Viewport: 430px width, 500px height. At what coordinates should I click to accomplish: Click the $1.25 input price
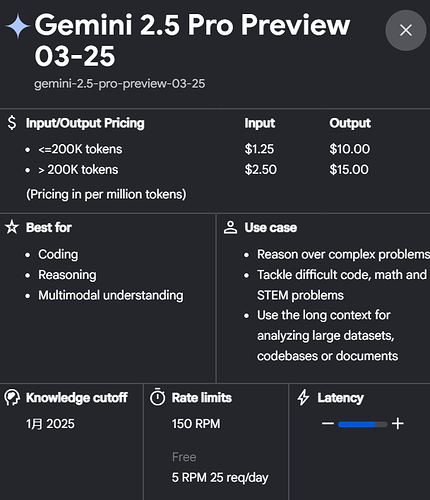(x=259, y=149)
